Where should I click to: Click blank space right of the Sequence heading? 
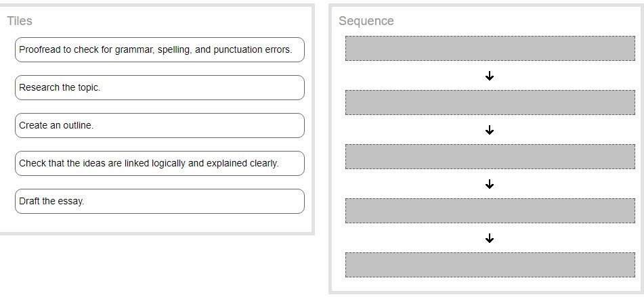515,21
